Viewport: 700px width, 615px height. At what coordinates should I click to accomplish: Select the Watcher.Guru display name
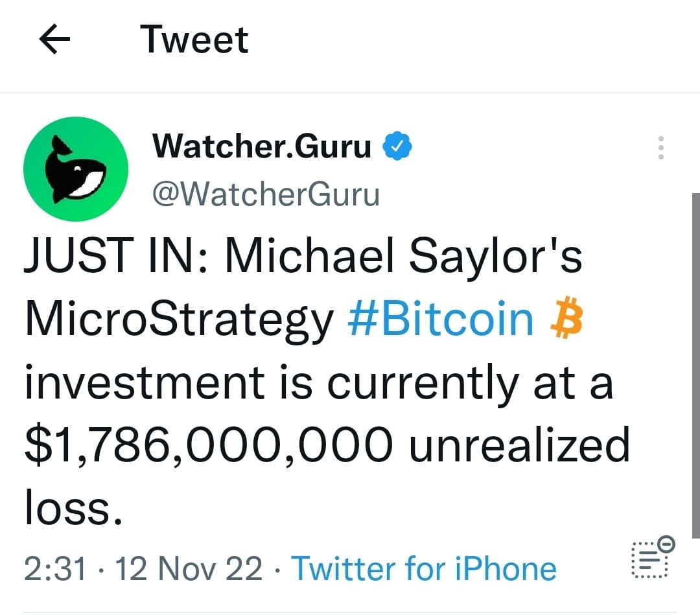point(262,147)
